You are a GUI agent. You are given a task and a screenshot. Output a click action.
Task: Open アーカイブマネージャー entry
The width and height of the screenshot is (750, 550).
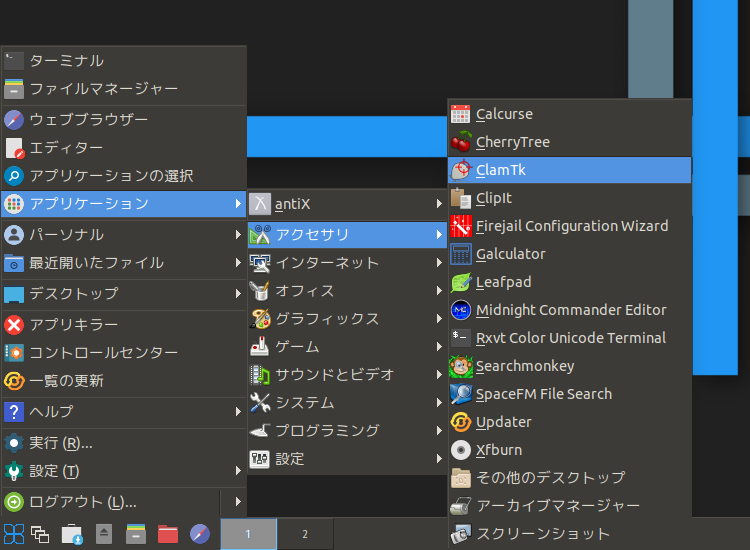[570, 506]
